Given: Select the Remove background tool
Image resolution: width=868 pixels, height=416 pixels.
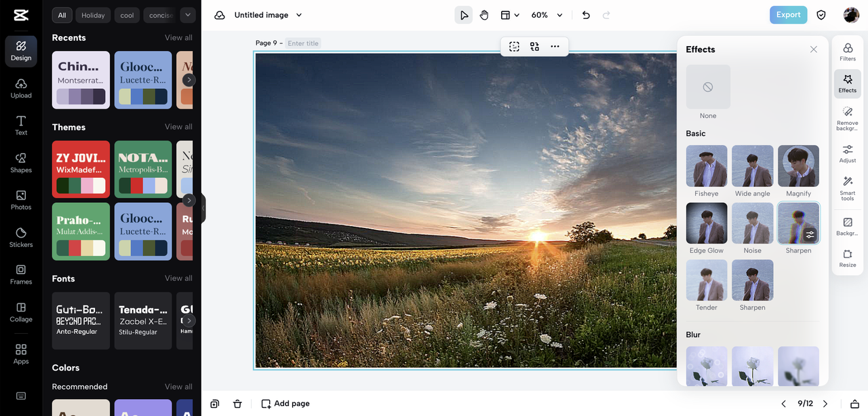Looking at the screenshot, I should [847, 117].
